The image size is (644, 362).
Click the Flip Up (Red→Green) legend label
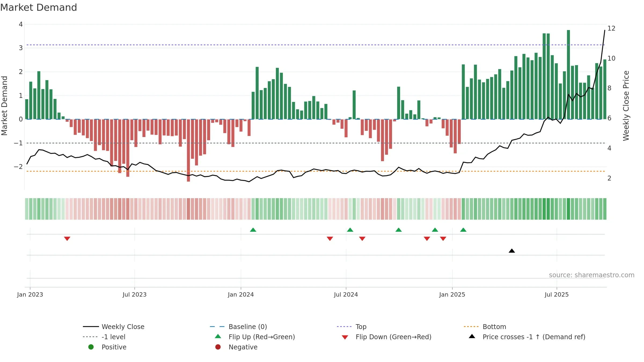(x=262, y=337)
